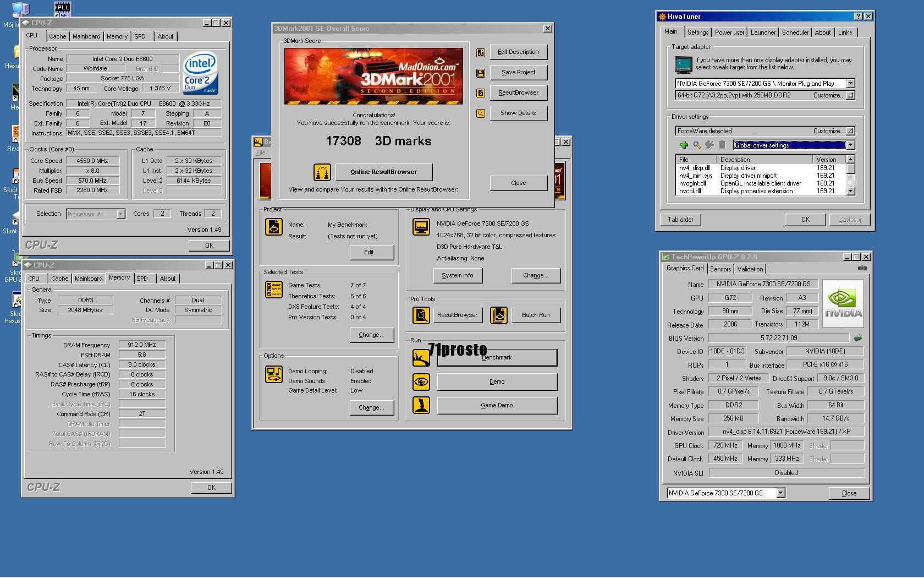
Task: Click the NVIDIA logo in GPU-Z
Action: [x=843, y=304]
